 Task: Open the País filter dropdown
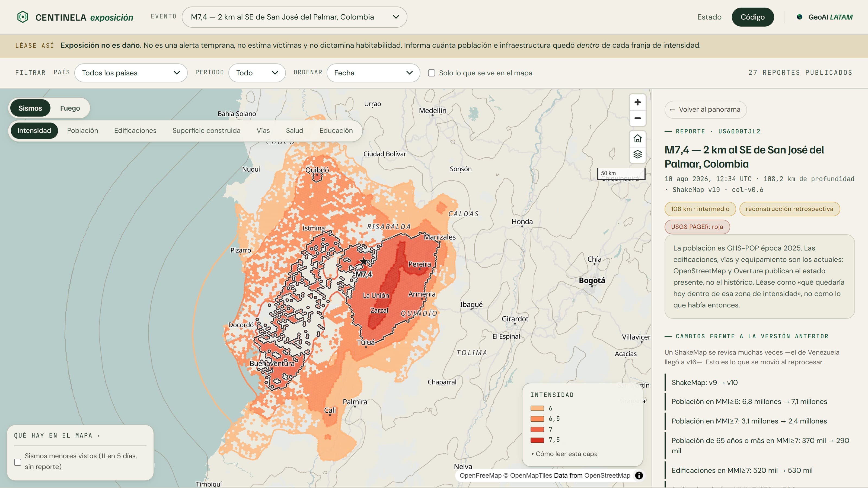(x=131, y=73)
